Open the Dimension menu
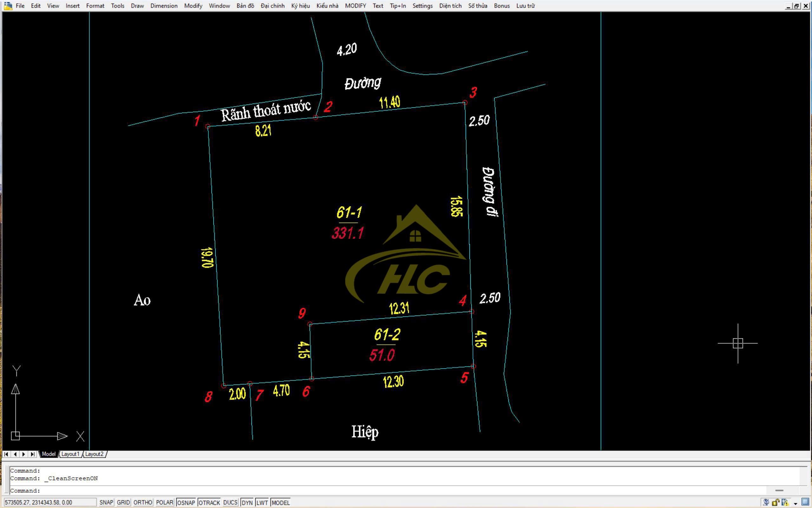The height and width of the screenshot is (508, 812). click(x=164, y=6)
